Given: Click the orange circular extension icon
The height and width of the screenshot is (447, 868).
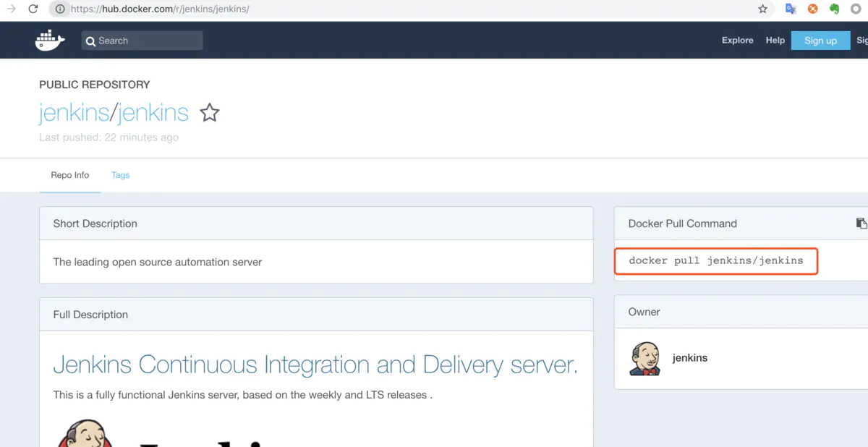Looking at the screenshot, I should pos(812,9).
